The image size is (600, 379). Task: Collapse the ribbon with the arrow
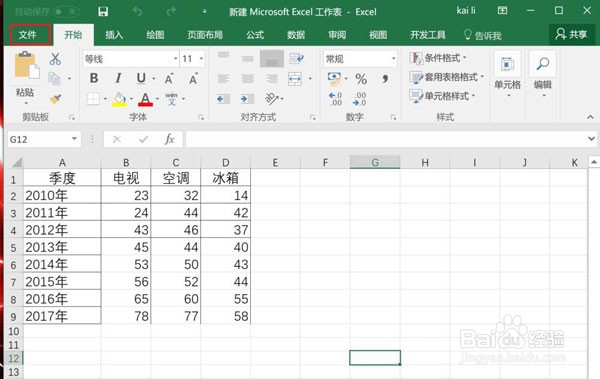pyautogui.click(x=590, y=117)
